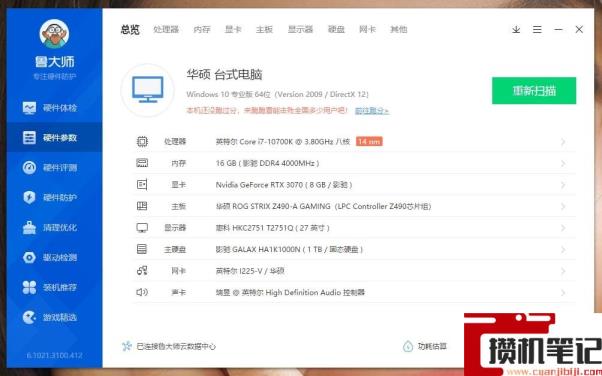Expand the 主板 row chevron
The width and height of the screenshot is (602, 376).
(563, 207)
